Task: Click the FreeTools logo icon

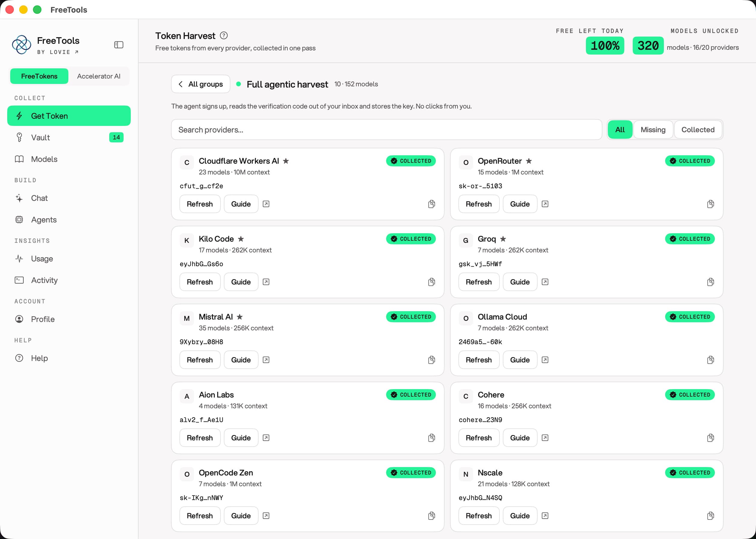Action: (x=22, y=44)
